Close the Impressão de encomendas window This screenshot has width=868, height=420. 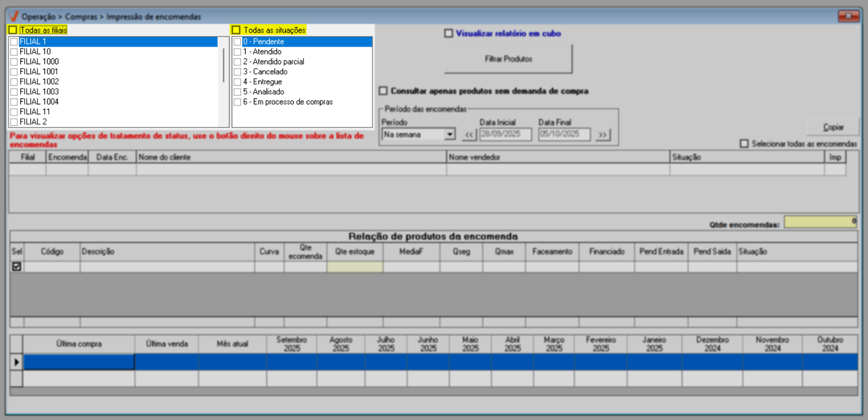(x=848, y=17)
